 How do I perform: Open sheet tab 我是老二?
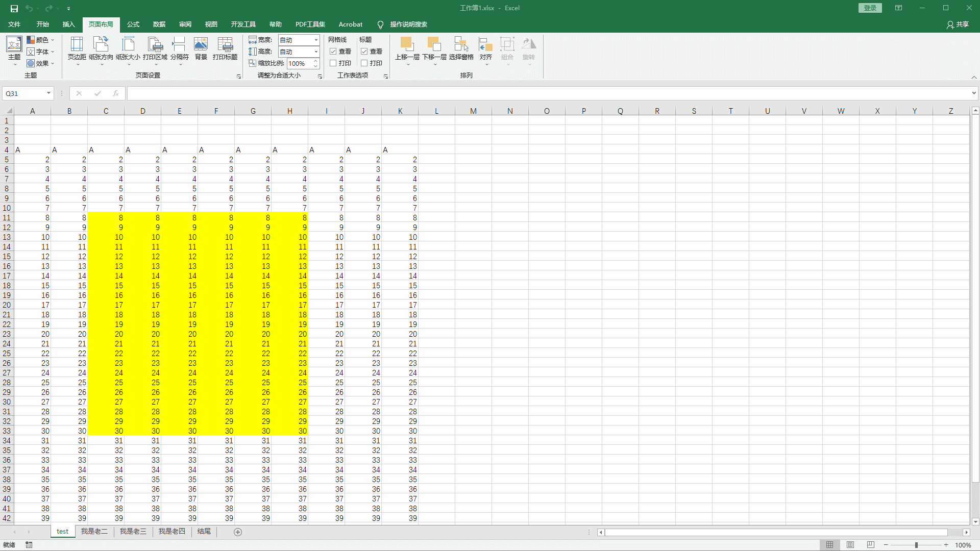(x=94, y=532)
